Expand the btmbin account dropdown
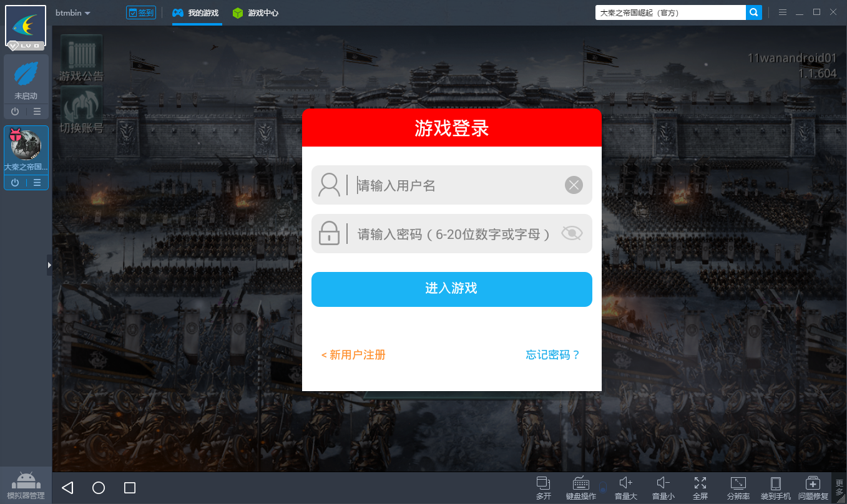This screenshot has height=504, width=847. point(73,12)
